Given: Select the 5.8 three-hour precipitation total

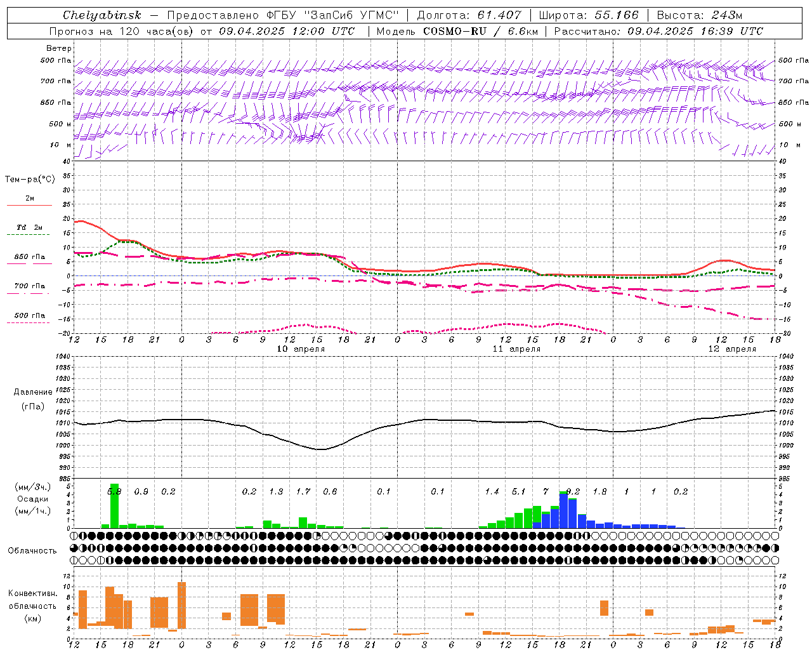Looking at the screenshot, I should (x=114, y=492).
